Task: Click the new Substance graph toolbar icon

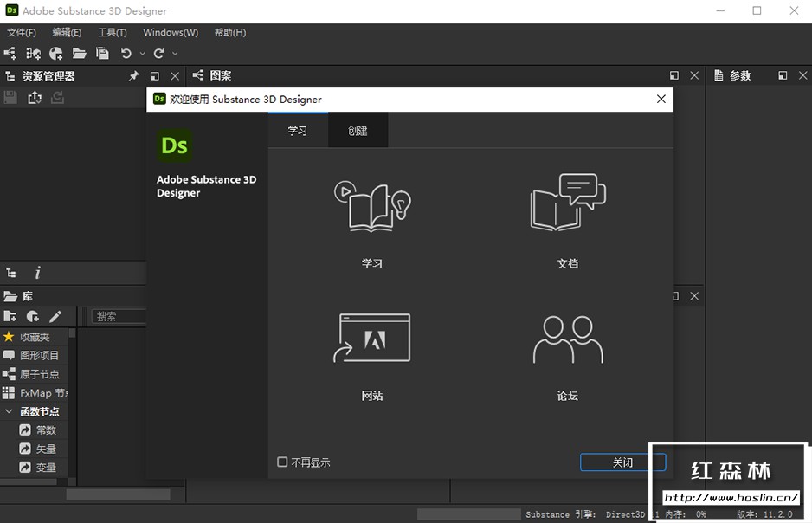Action: point(10,54)
